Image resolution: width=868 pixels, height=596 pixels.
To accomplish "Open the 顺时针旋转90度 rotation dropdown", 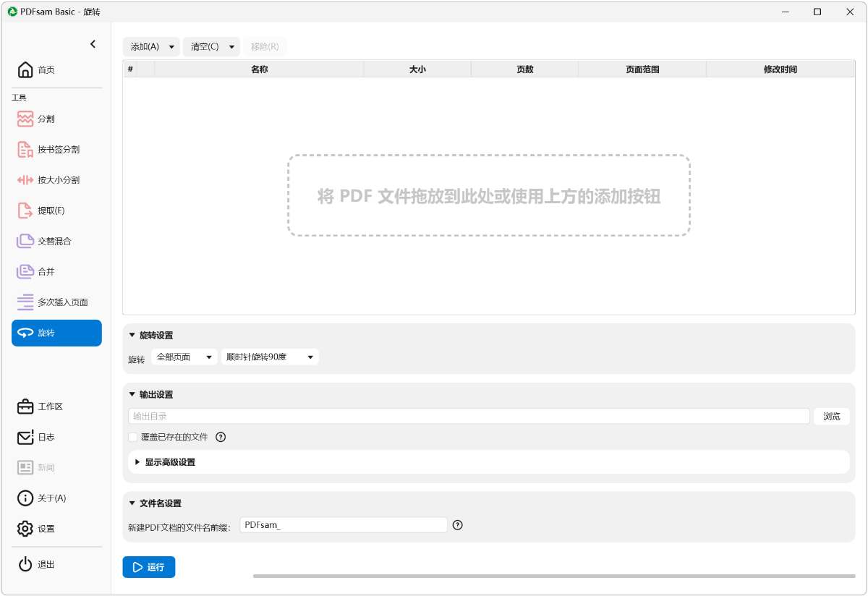I will [x=270, y=357].
